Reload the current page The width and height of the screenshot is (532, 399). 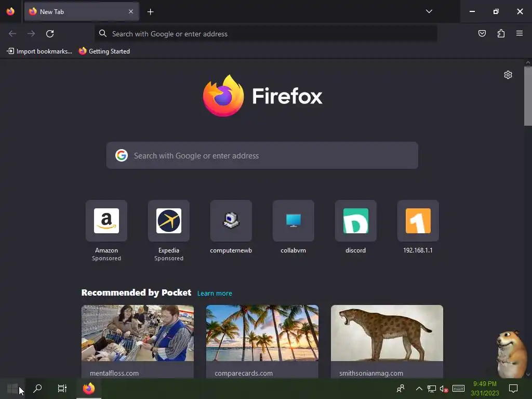[50, 34]
